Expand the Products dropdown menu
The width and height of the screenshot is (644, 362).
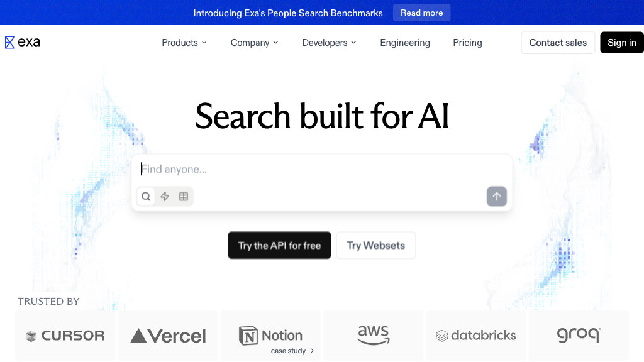[184, 43]
